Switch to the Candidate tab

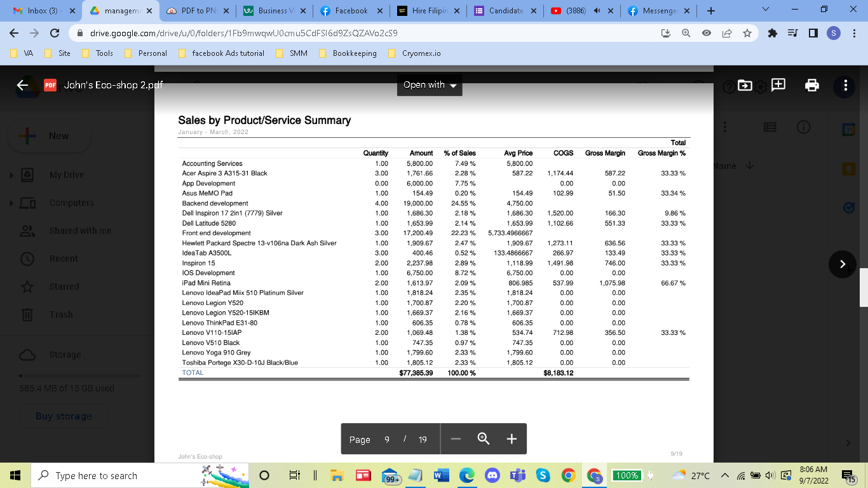pyautogui.click(x=505, y=11)
